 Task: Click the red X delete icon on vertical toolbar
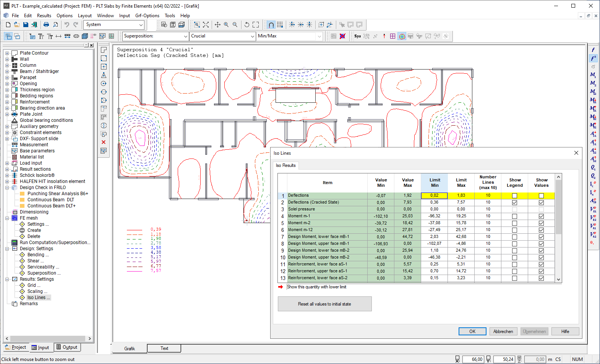pos(104,142)
